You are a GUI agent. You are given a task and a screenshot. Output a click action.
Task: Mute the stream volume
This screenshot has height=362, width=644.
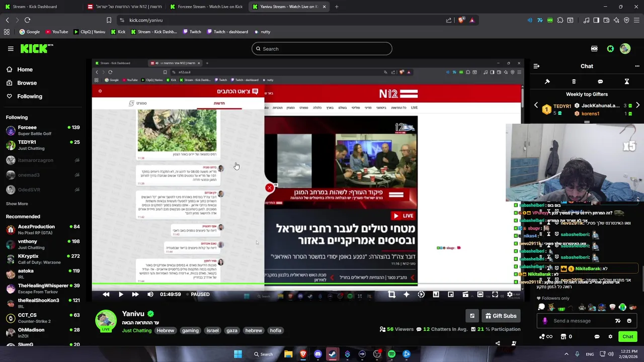(150, 294)
